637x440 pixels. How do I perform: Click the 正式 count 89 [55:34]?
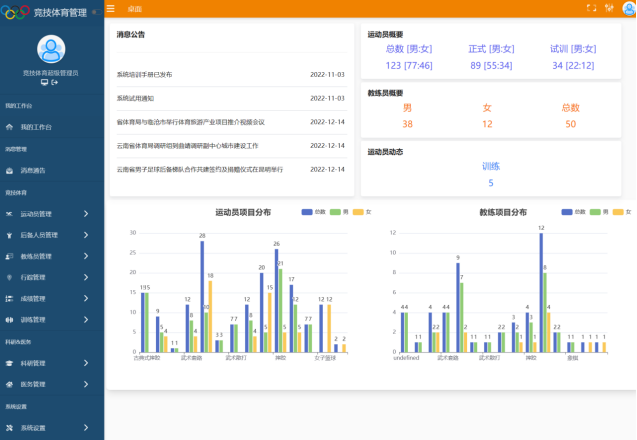pyautogui.click(x=491, y=65)
